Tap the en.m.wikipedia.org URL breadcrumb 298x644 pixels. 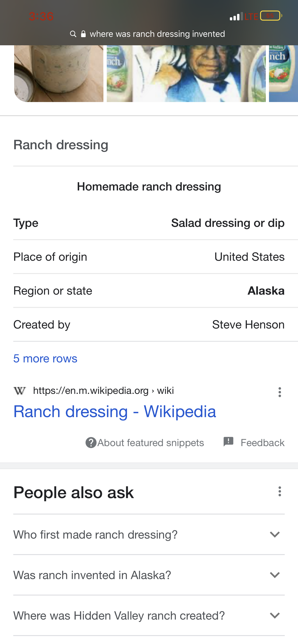[x=103, y=391]
